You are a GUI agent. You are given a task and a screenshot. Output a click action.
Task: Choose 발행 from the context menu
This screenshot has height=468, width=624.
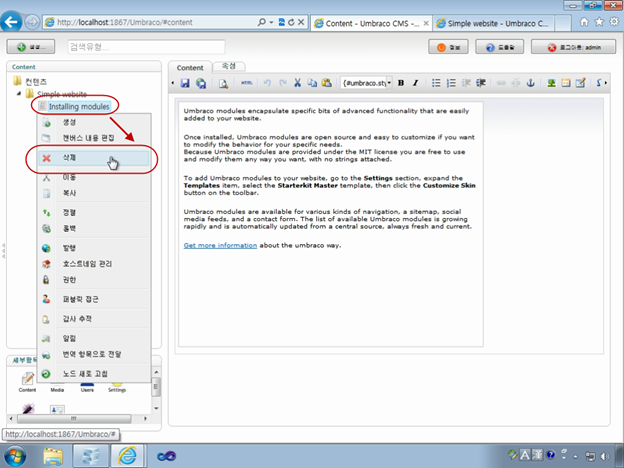coord(94,248)
